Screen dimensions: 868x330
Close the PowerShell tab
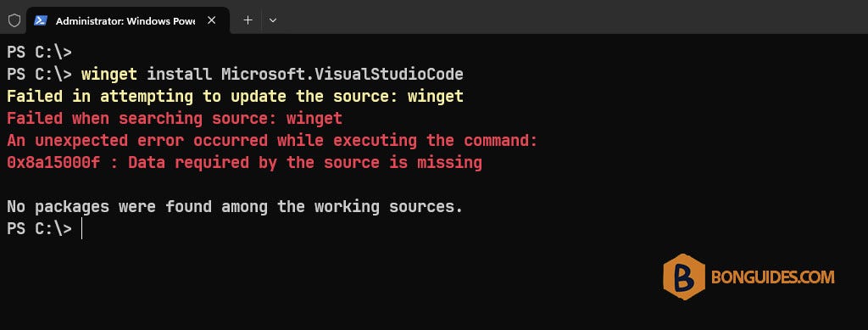tap(211, 20)
